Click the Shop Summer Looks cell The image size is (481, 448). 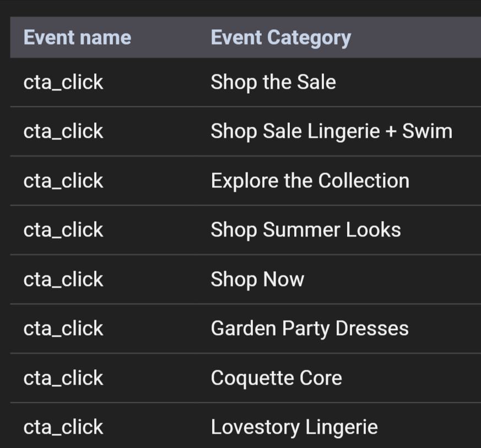click(x=306, y=230)
